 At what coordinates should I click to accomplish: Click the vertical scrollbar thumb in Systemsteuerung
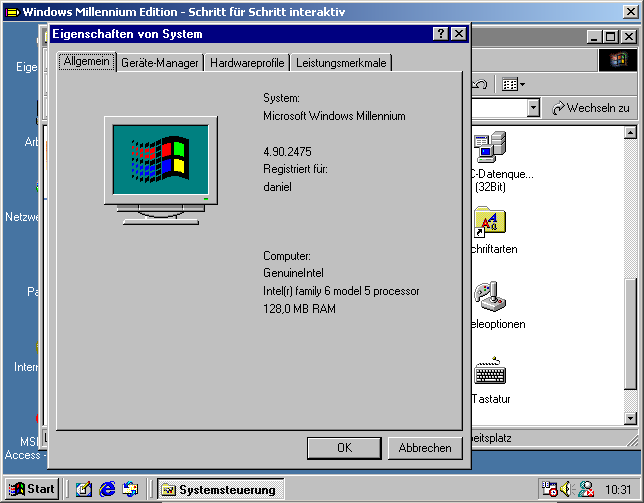click(630, 333)
